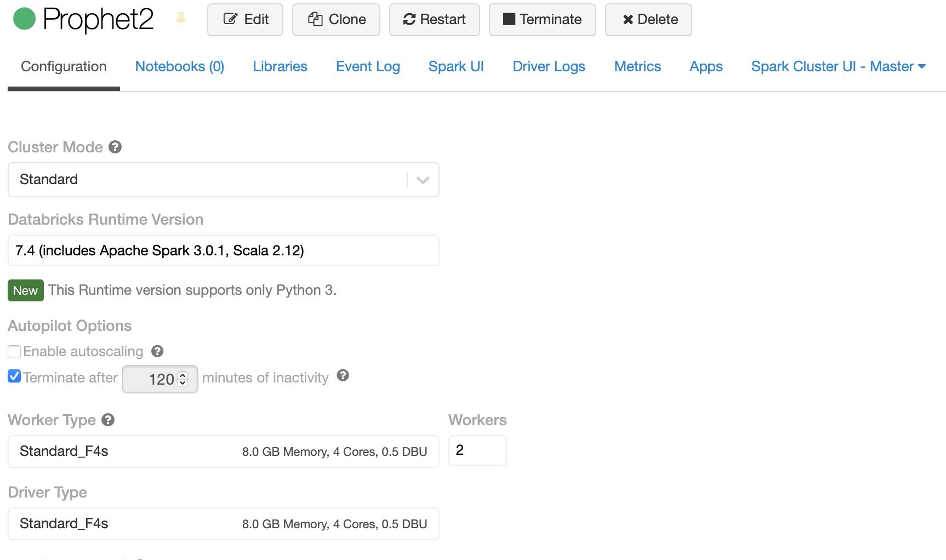Click the Edit cluster button
The width and height of the screenshot is (946, 560).
(x=245, y=20)
